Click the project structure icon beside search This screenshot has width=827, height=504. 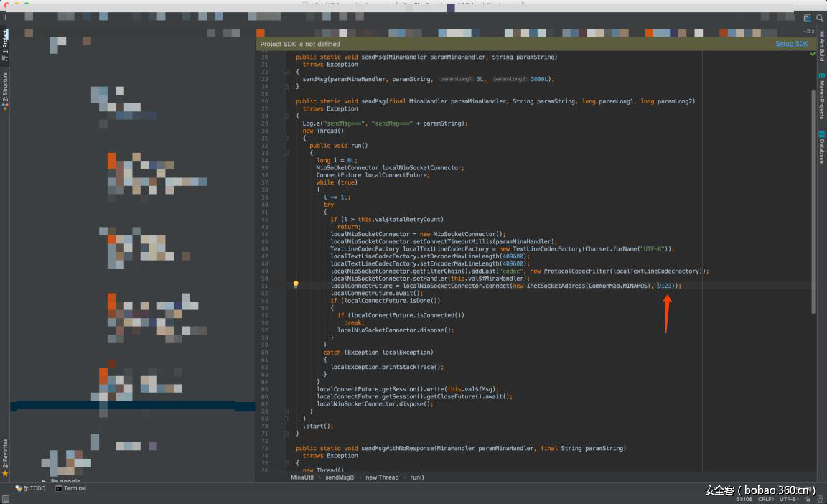coord(808,18)
